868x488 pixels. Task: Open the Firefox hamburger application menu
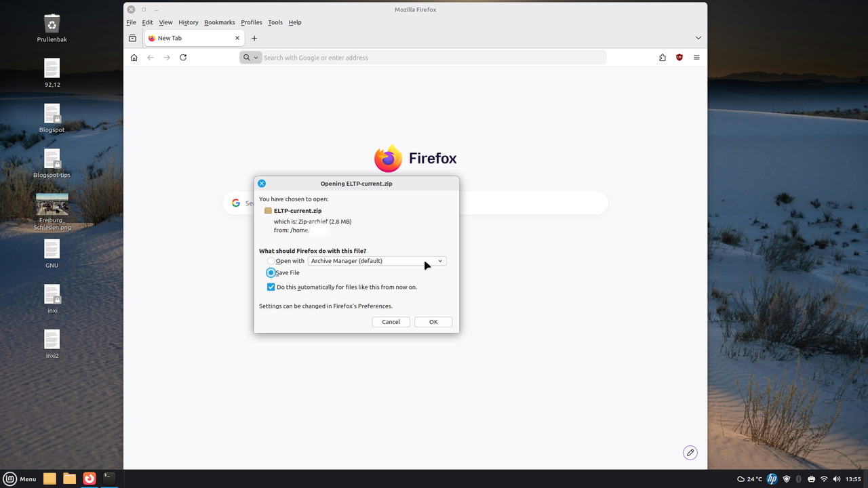tap(696, 58)
